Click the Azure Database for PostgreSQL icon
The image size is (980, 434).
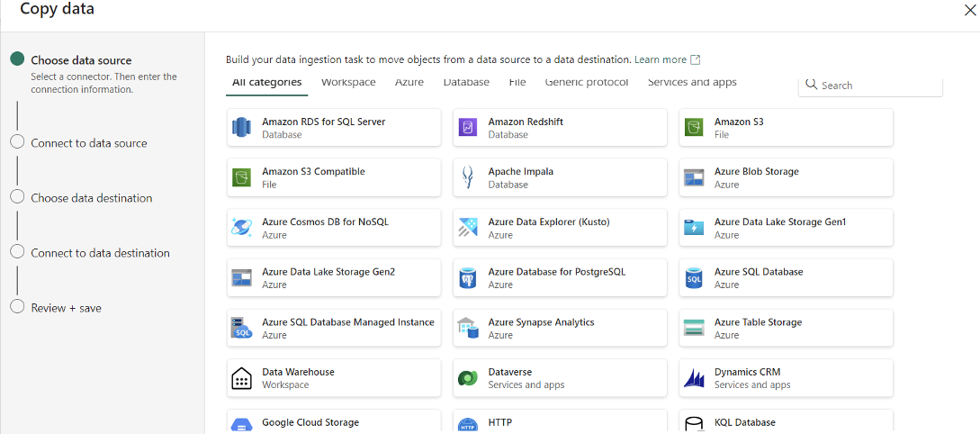[467, 278]
